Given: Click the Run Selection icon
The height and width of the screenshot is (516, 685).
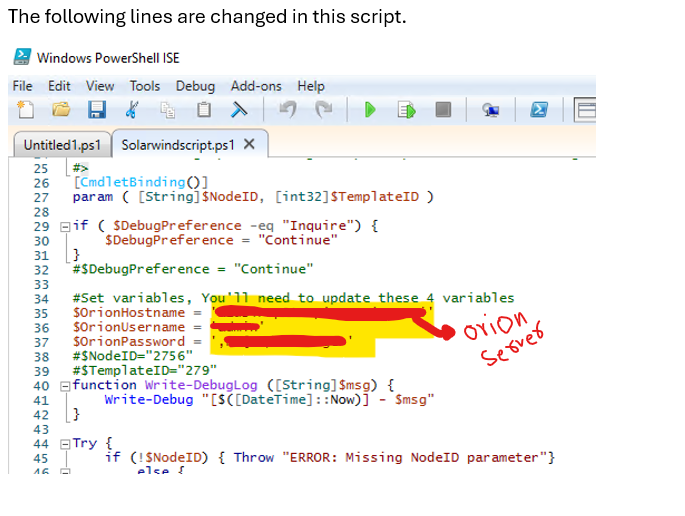Looking at the screenshot, I should point(406,110).
